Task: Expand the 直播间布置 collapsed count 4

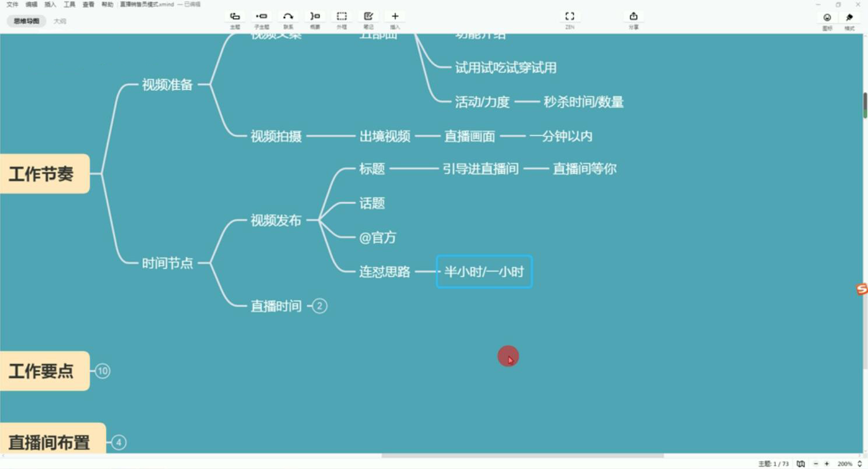Action: (119, 443)
